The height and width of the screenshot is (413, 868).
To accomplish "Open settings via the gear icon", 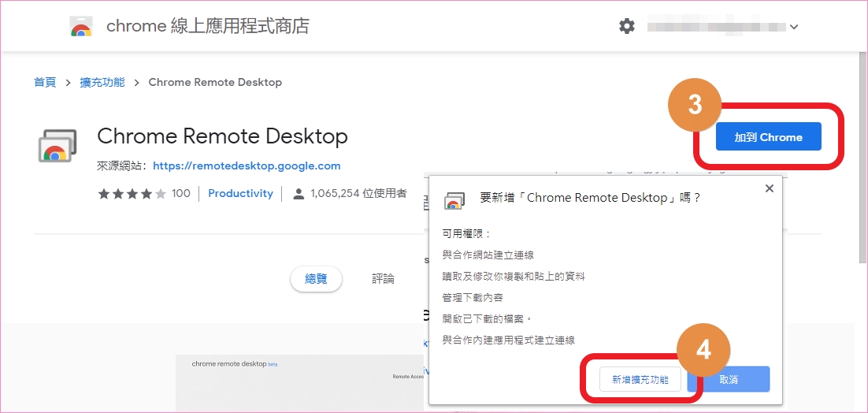I will [x=627, y=26].
